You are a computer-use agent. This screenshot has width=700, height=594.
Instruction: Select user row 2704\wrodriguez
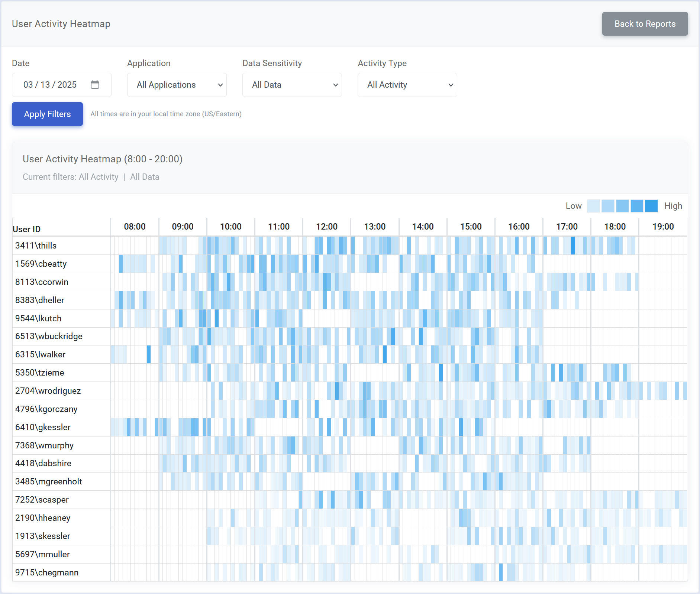point(48,391)
